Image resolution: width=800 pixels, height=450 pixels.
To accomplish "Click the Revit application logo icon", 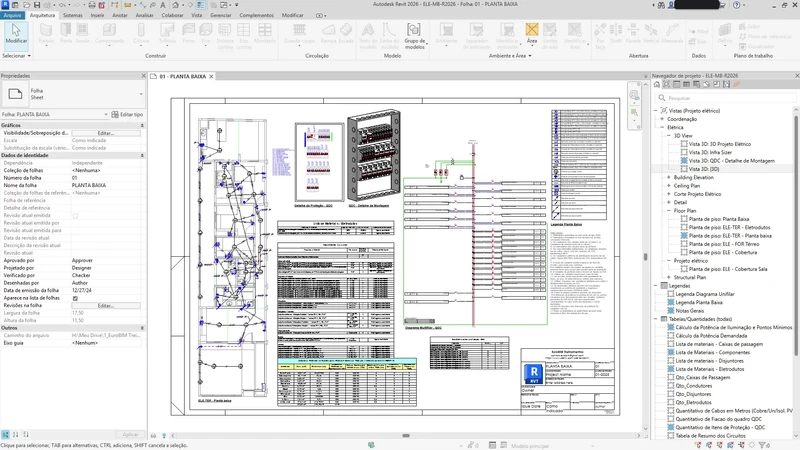I will click(x=5, y=5).
